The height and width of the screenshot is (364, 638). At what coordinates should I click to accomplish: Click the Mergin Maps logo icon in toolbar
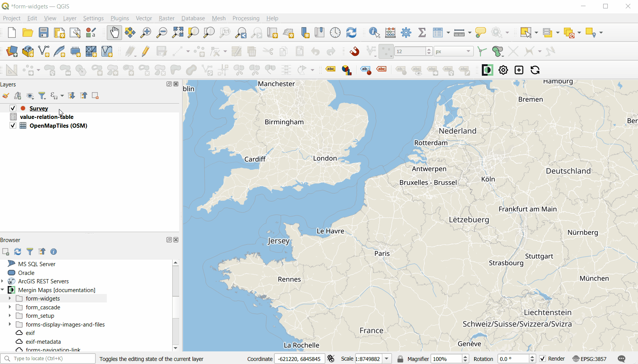[x=487, y=70]
